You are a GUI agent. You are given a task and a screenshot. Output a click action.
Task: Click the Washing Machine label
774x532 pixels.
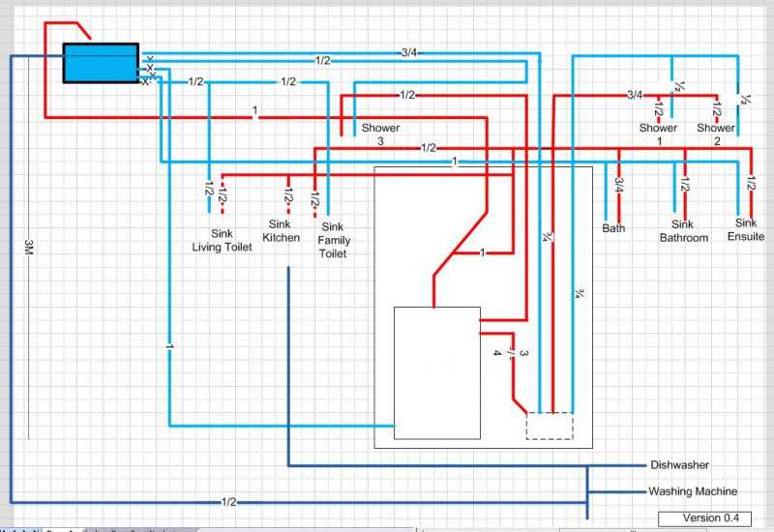pyautogui.click(x=693, y=491)
